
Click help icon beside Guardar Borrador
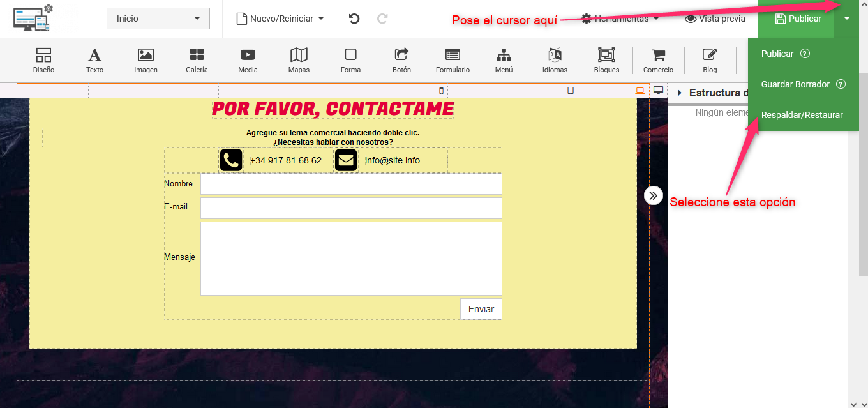[x=841, y=84]
